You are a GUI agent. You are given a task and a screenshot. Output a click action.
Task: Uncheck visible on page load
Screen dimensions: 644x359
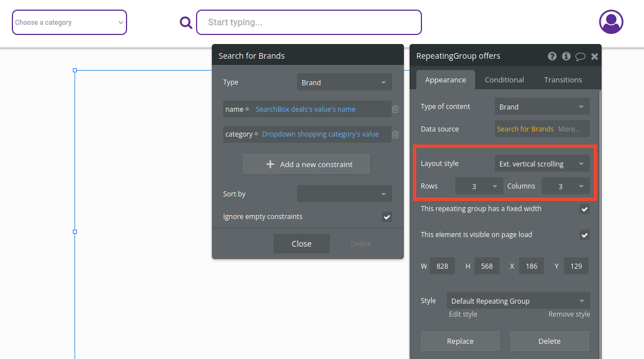pyautogui.click(x=584, y=235)
